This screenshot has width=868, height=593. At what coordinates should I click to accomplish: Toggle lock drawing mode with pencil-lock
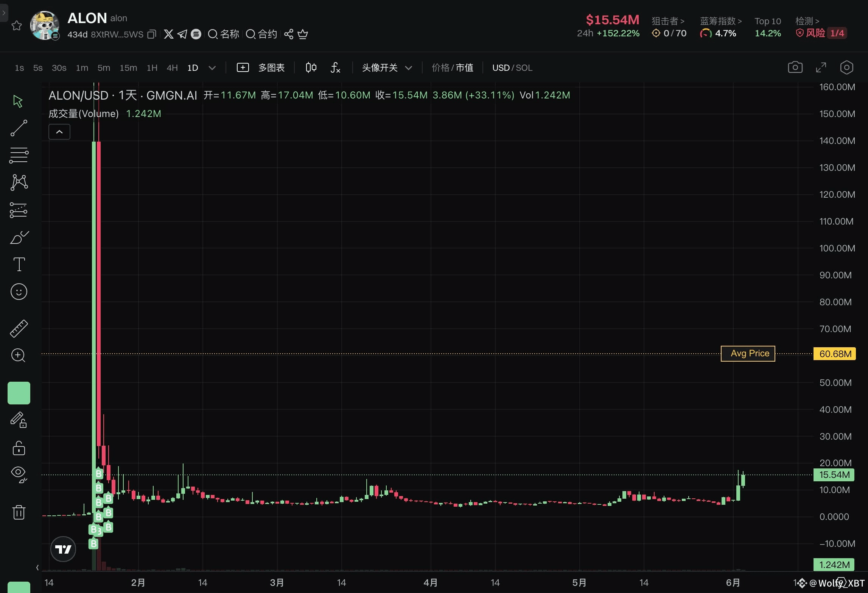[18, 420]
